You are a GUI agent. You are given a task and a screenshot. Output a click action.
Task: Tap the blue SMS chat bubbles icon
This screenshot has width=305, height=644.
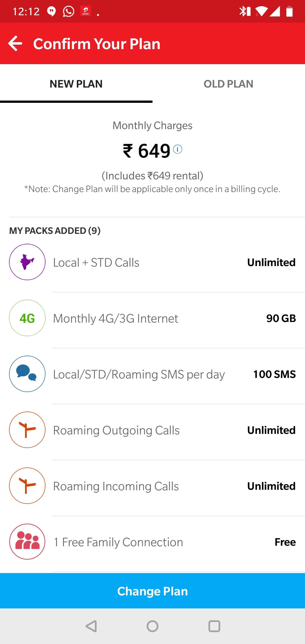click(x=27, y=374)
